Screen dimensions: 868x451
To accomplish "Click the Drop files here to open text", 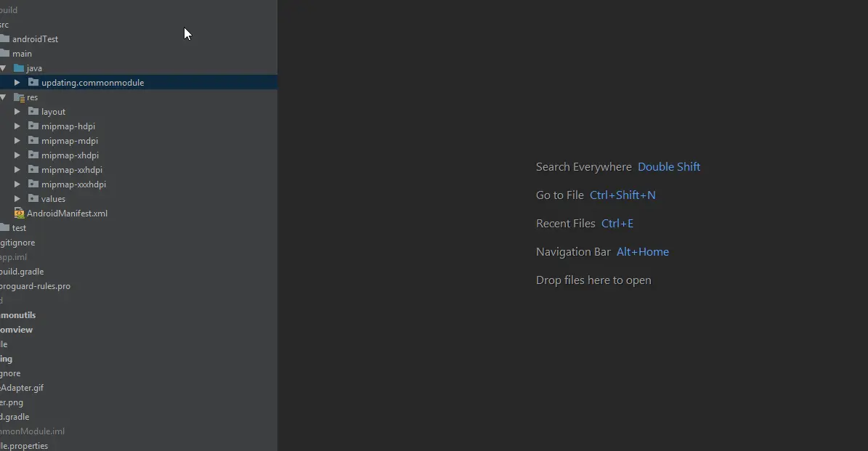I will (x=593, y=280).
